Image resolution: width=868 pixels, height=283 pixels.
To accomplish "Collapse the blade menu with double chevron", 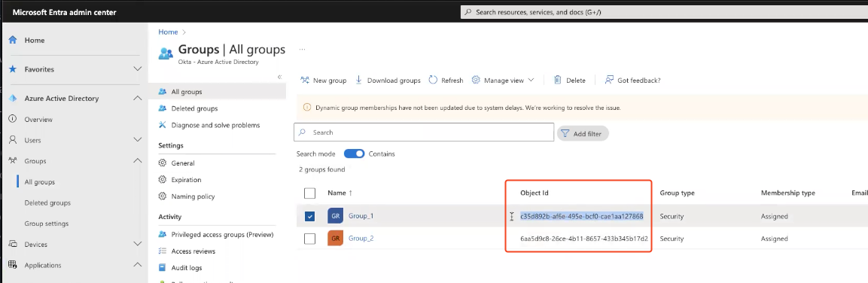I will (x=279, y=77).
